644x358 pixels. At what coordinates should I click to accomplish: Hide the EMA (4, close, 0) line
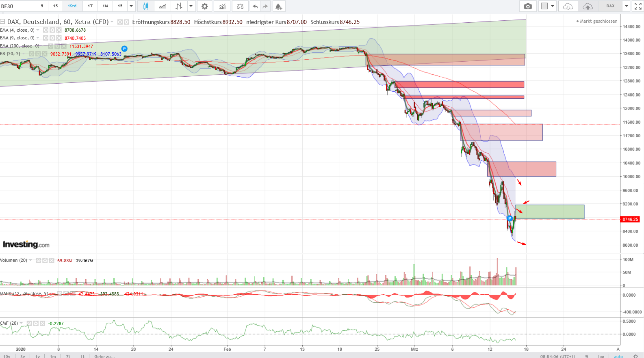(46, 30)
